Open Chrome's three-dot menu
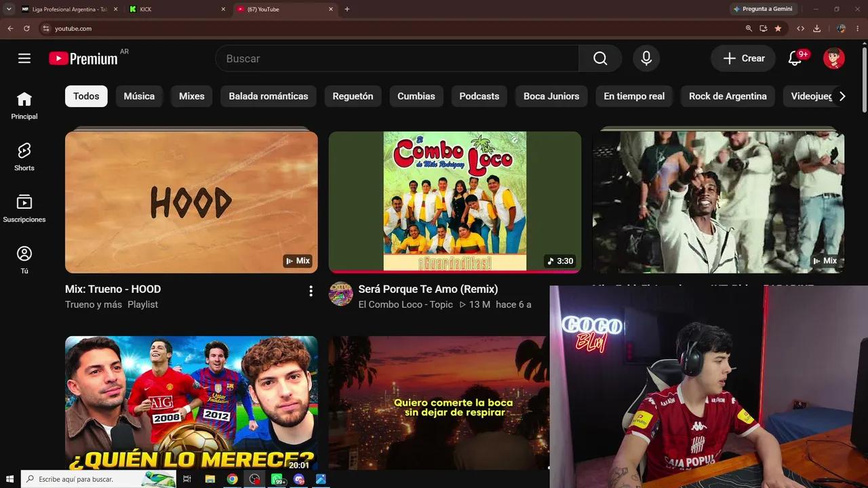 [859, 28]
